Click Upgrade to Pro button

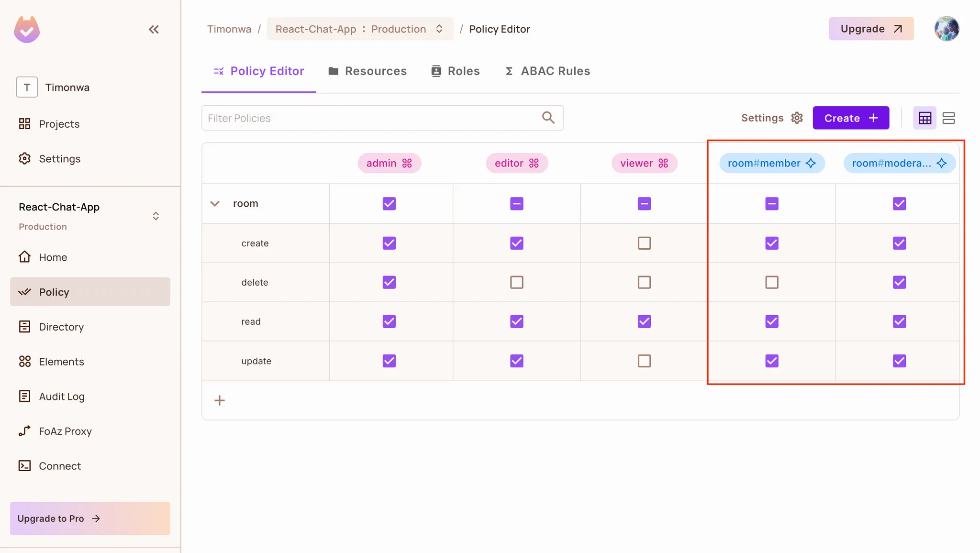tap(90, 519)
